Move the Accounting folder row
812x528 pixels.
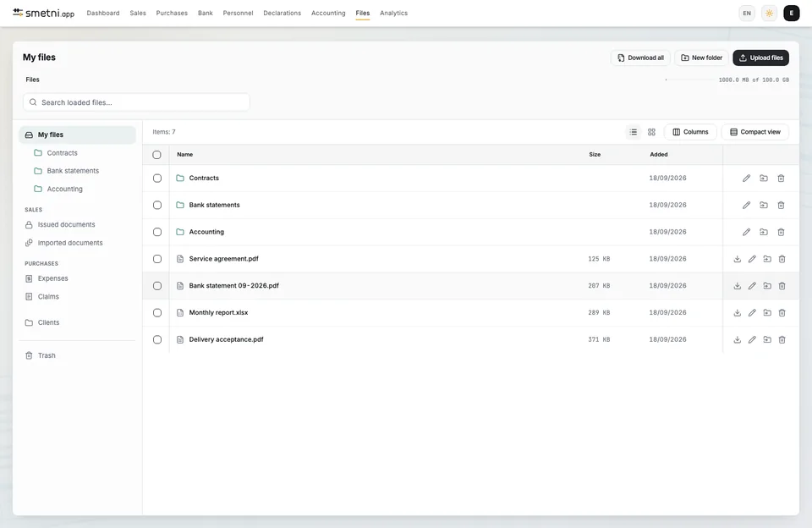(x=763, y=232)
